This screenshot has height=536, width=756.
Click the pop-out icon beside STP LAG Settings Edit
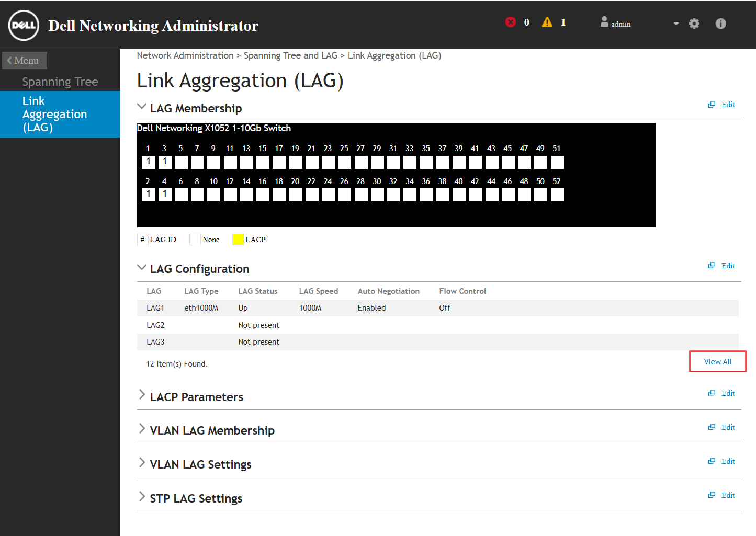712,495
